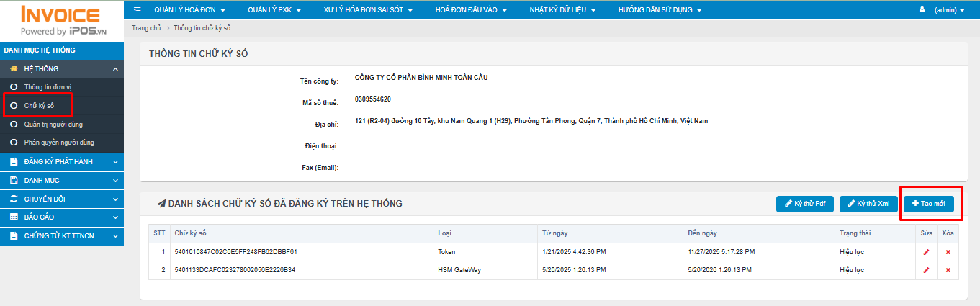Click the Ký thử Xml button

tap(868, 204)
